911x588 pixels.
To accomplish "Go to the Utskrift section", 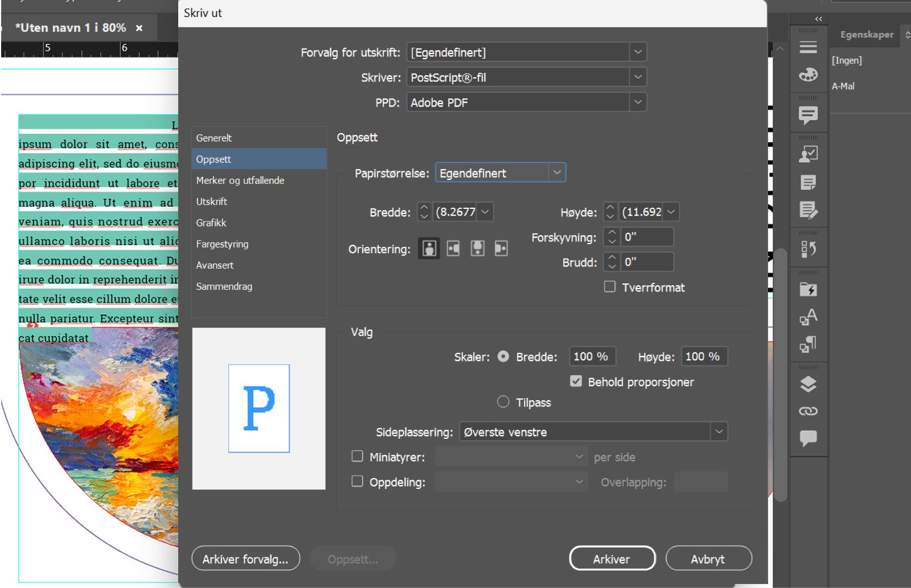I will pyautogui.click(x=259, y=202).
